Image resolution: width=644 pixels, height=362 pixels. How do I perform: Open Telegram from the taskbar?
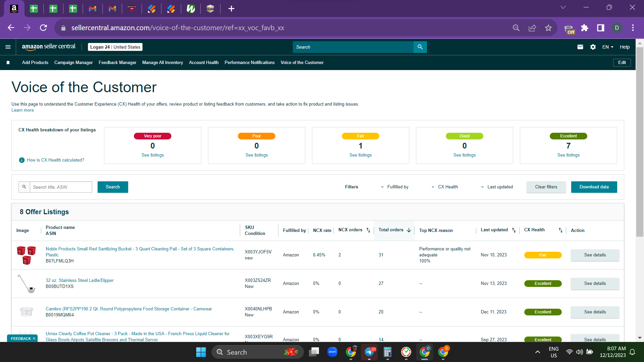pos(369,352)
